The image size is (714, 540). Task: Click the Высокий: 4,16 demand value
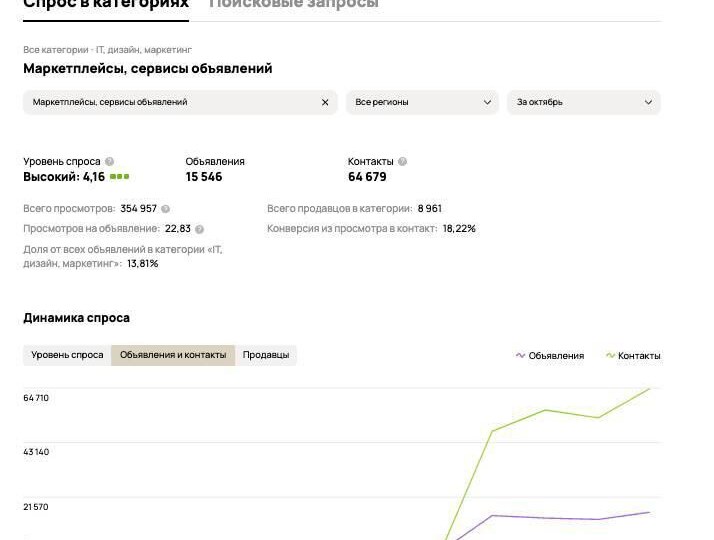pos(64,177)
